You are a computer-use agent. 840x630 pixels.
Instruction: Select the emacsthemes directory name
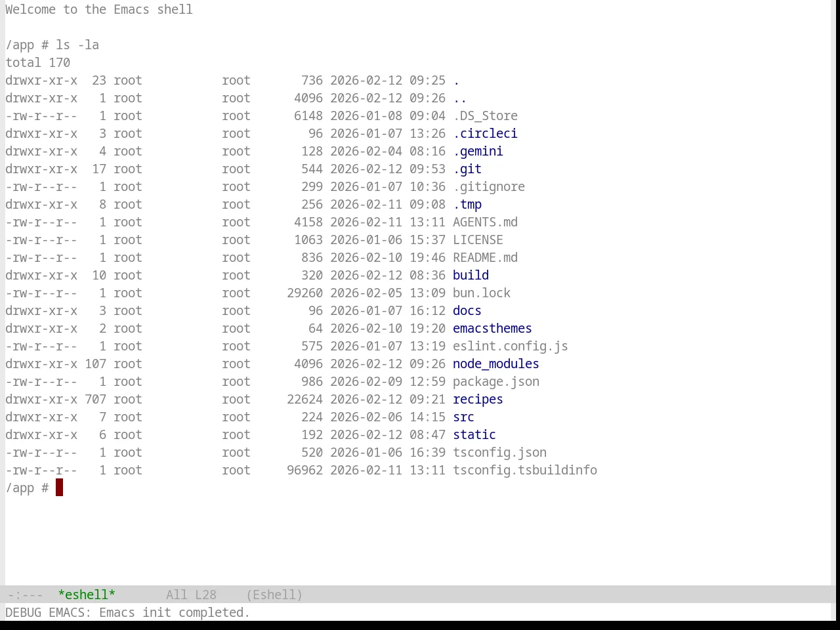click(x=492, y=328)
